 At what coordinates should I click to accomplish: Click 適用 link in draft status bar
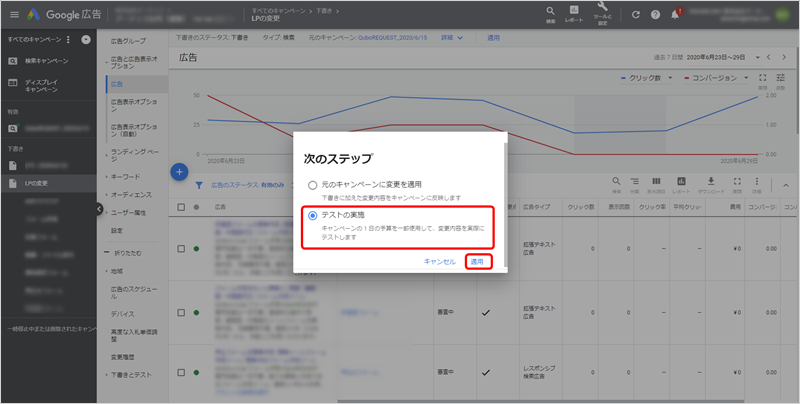(x=493, y=38)
